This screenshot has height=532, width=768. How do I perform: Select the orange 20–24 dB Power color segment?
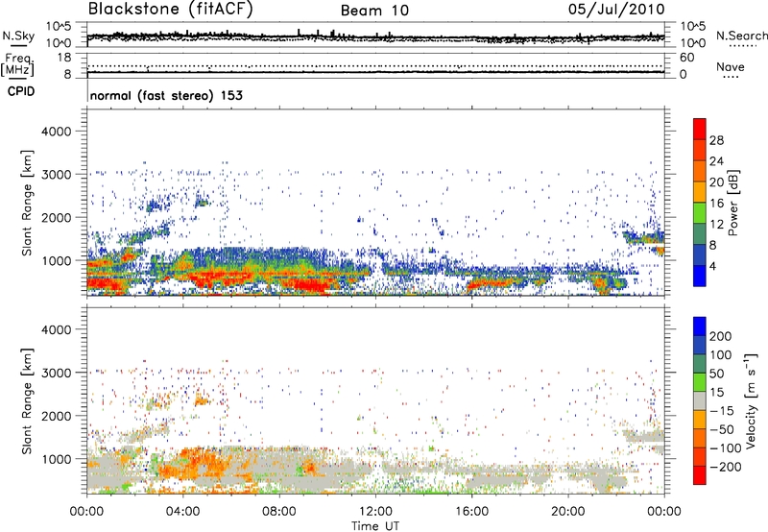(x=700, y=171)
